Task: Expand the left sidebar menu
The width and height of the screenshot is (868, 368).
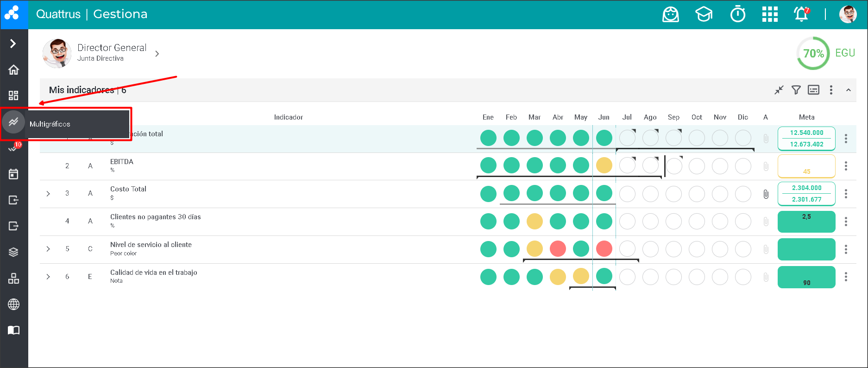Action: [x=13, y=44]
